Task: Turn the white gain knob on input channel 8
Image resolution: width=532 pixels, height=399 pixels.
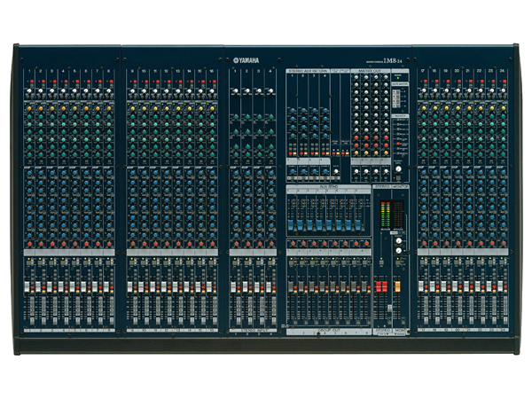Action: 109,91
